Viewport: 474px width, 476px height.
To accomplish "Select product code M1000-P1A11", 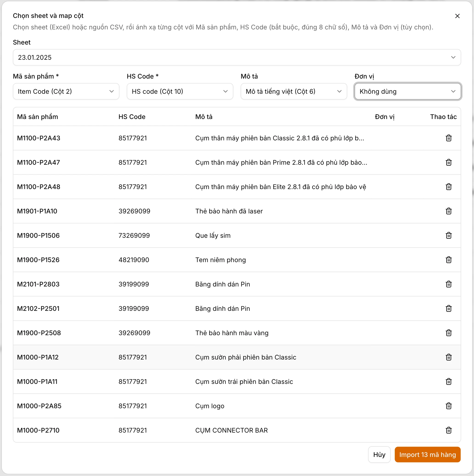I will click(x=37, y=382).
